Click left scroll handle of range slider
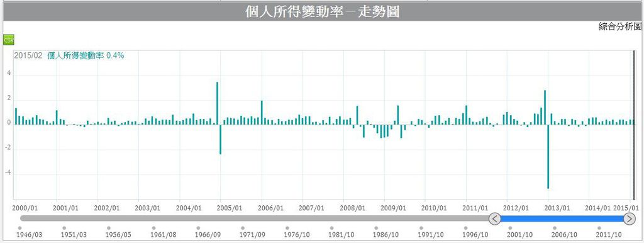Viewport: 644px width, 243px height. click(495, 218)
